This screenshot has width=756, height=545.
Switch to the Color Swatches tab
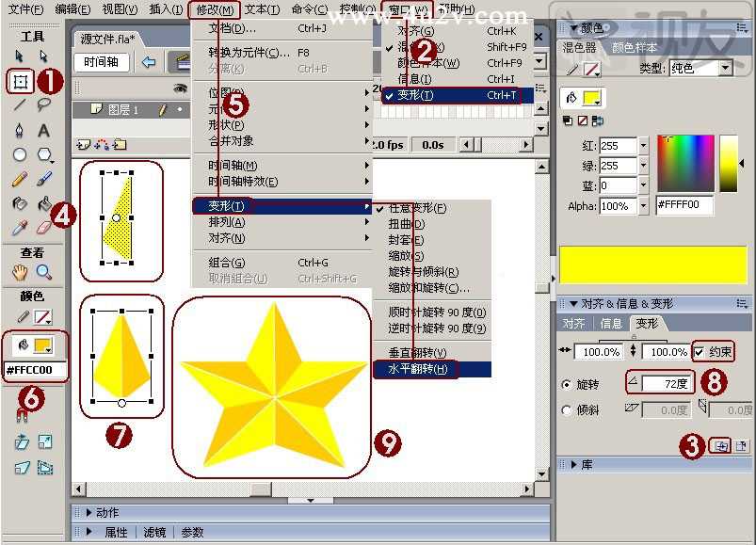tap(634, 48)
